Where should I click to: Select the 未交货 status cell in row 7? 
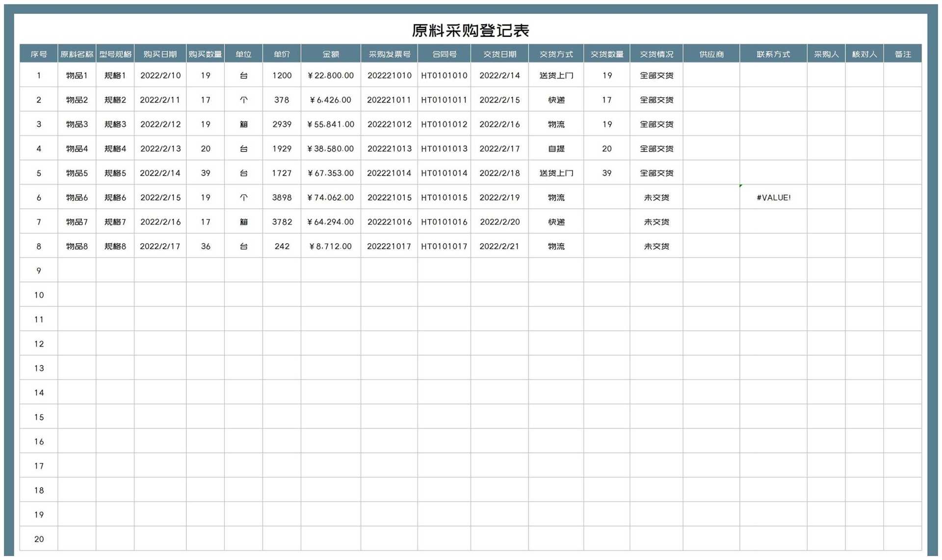(x=656, y=222)
